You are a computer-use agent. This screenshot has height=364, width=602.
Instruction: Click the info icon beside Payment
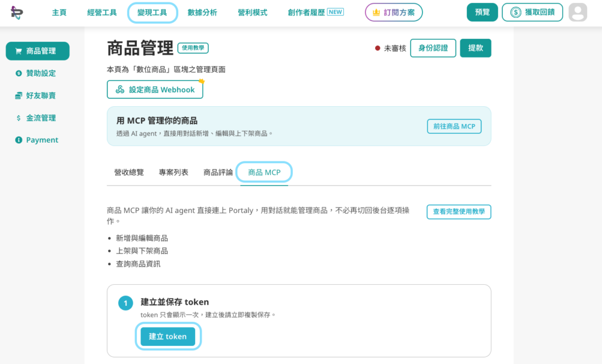[x=18, y=140]
